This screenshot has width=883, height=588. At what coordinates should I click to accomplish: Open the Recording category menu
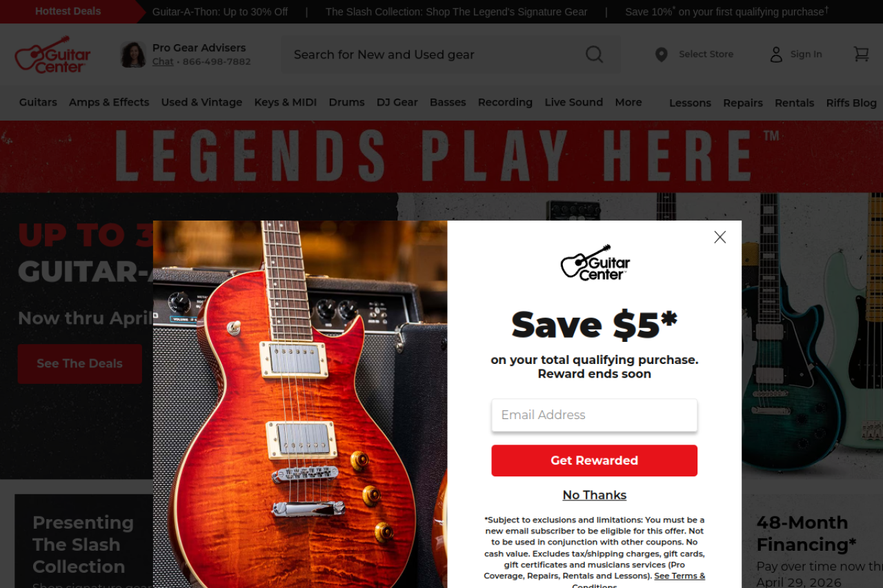pyautogui.click(x=505, y=102)
